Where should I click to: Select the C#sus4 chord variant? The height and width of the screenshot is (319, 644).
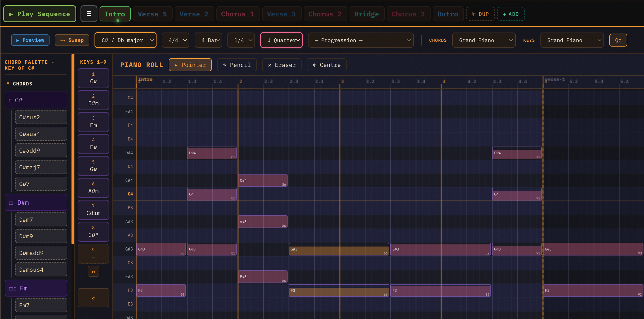tap(41, 134)
